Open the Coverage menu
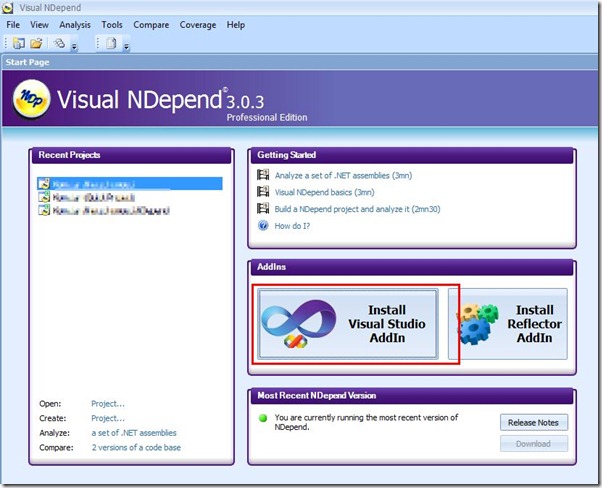This screenshot has width=602, height=488. tap(198, 25)
